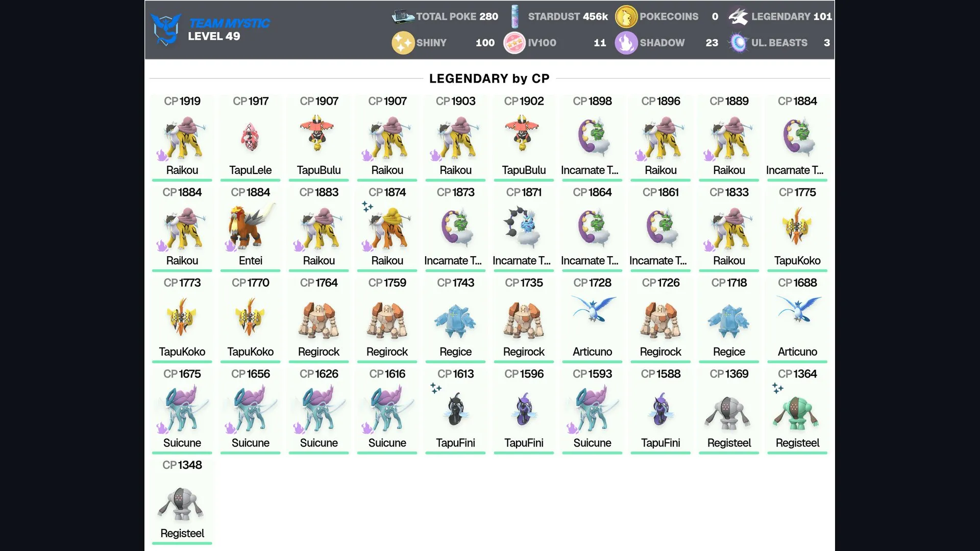
Task: Select the CP1917 TapuLele sprite
Action: [250, 137]
